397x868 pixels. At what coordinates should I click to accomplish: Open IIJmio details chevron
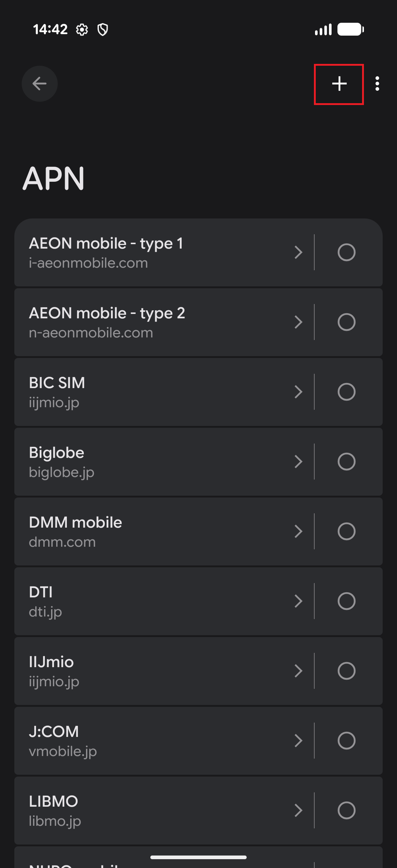(298, 671)
